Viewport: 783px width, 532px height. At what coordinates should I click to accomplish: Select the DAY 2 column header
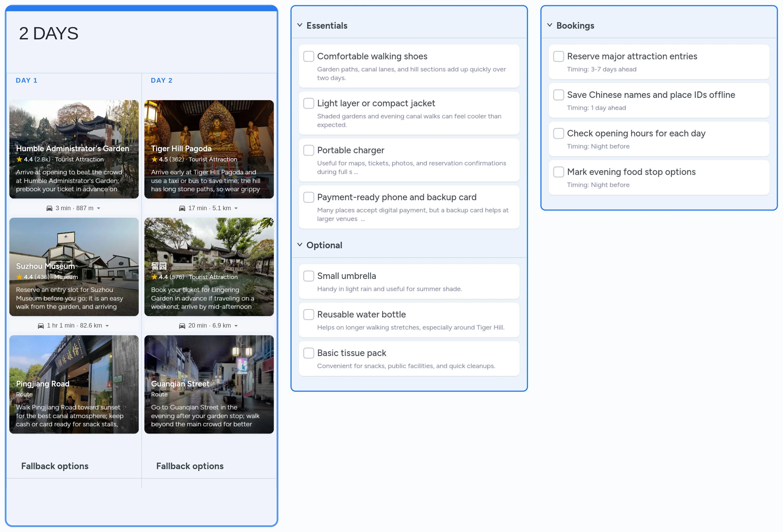162,80
